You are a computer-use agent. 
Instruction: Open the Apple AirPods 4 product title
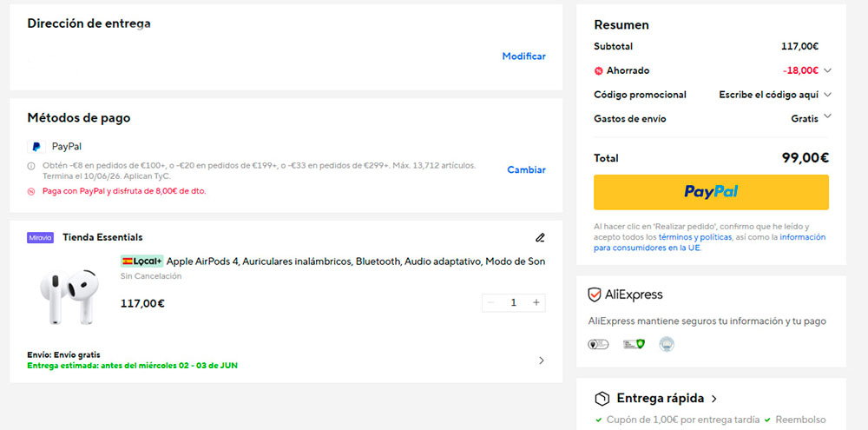click(355, 261)
